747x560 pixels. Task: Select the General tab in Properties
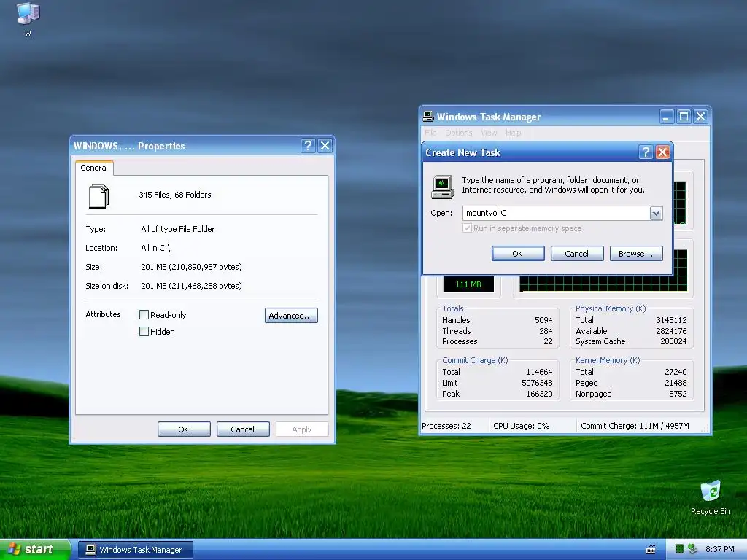94,168
